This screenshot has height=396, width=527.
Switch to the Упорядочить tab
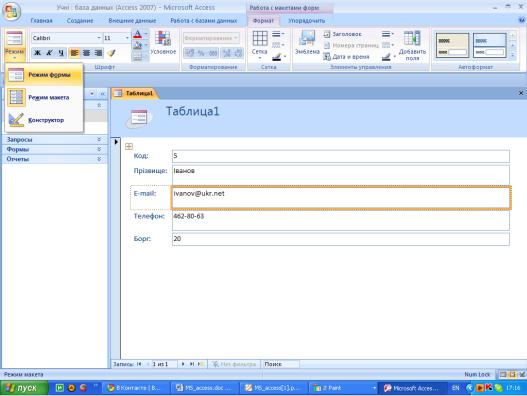(x=307, y=21)
